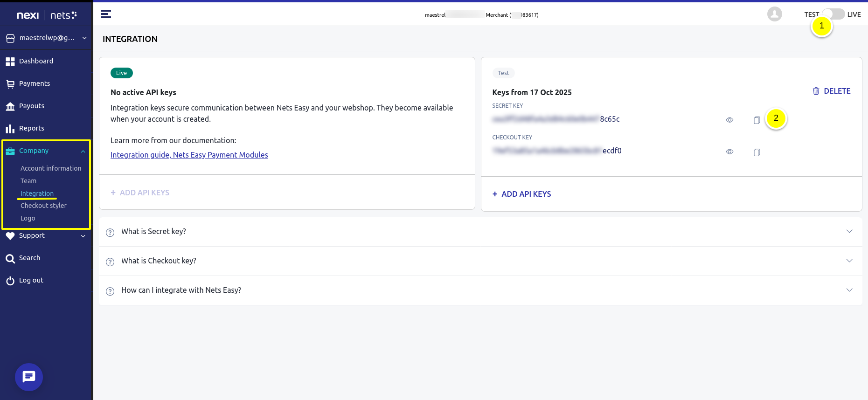The width and height of the screenshot is (868, 400).
Task: Click the Test badge
Action: point(504,73)
